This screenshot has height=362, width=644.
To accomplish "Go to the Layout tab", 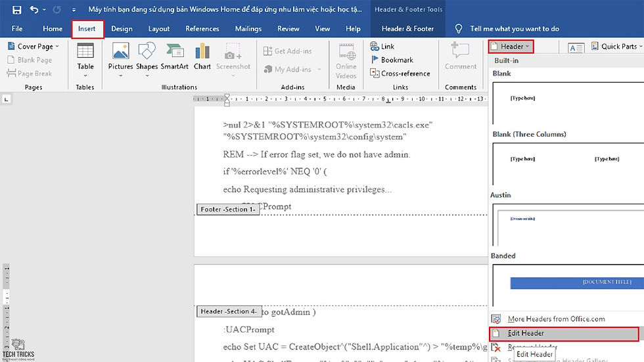I will pos(159,29).
